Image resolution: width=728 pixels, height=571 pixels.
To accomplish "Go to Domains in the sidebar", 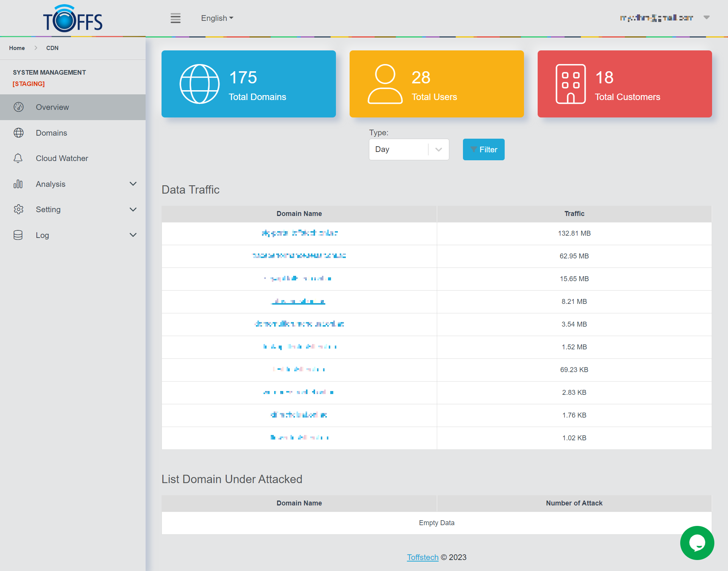I will 52,133.
